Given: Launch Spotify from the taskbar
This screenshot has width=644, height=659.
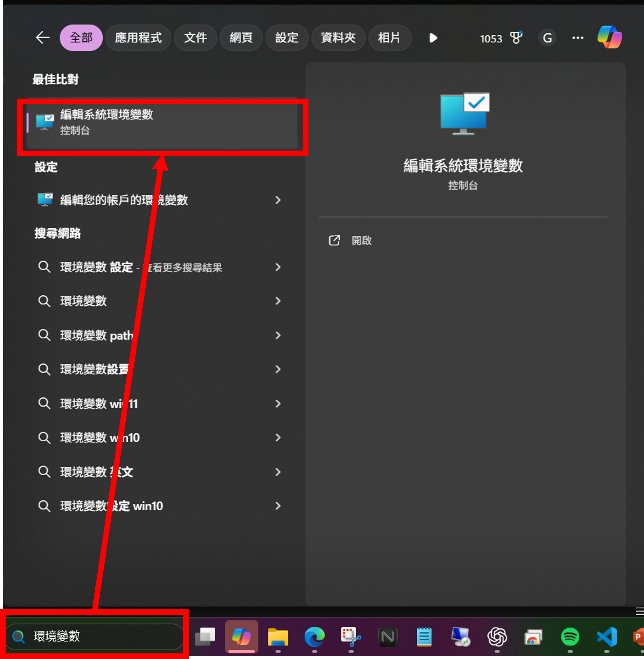Looking at the screenshot, I should 570,637.
